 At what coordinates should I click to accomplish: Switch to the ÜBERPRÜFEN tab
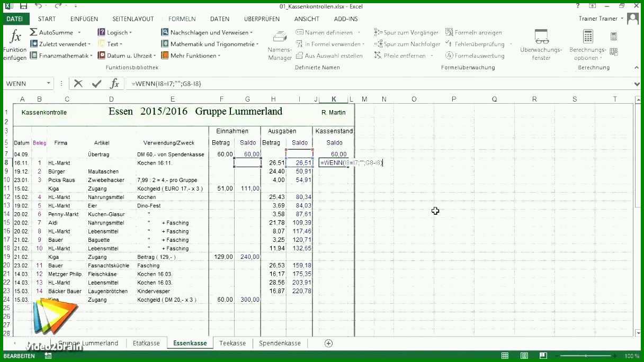(262, 19)
